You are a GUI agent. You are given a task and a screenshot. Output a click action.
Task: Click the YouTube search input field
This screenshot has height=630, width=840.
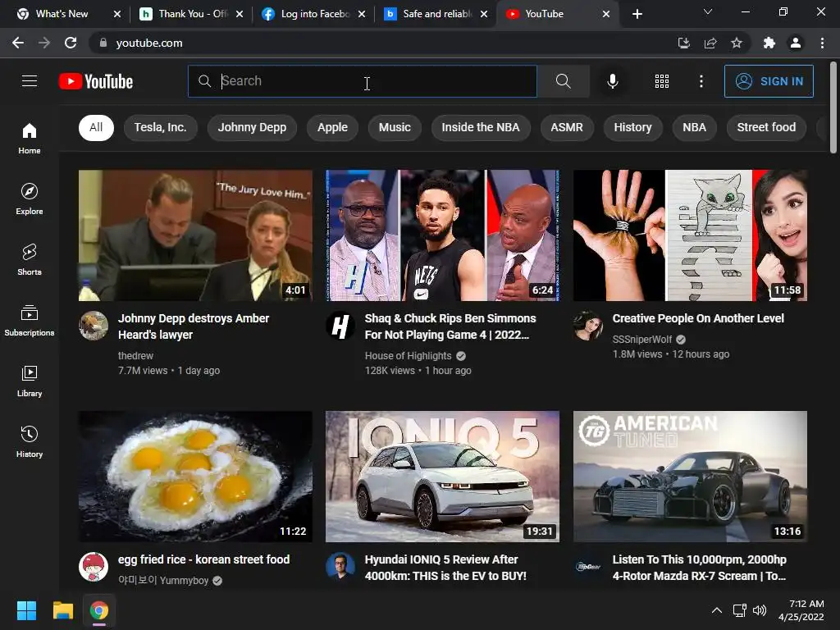point(362,81)
